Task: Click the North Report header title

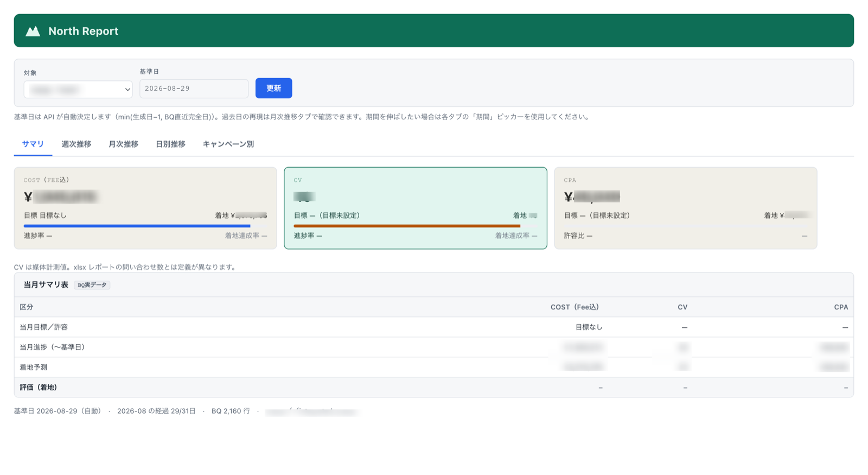Action: (84, 31)
